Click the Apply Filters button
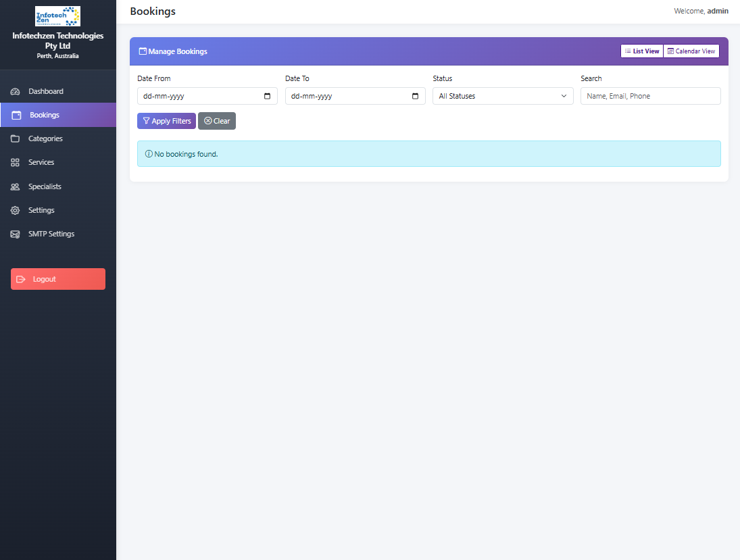Screen dimensions: 740x560 point(166,120)
